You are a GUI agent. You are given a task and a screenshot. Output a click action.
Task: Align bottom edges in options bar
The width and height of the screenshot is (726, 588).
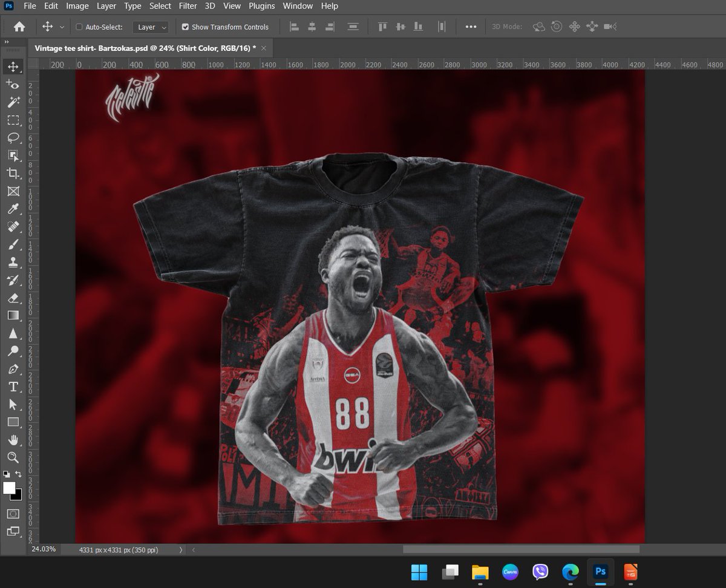pos(418,27)
